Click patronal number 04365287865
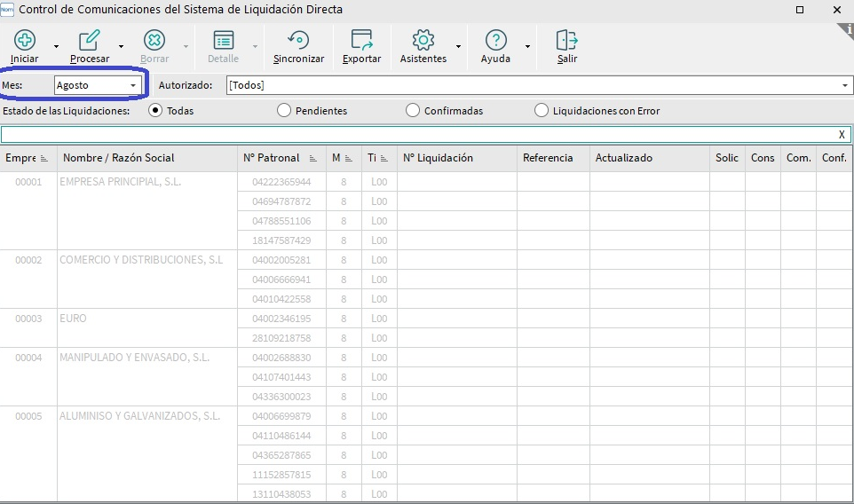Image resolution: width=854 pixels, height=504 pixels. tap(281, 455)
